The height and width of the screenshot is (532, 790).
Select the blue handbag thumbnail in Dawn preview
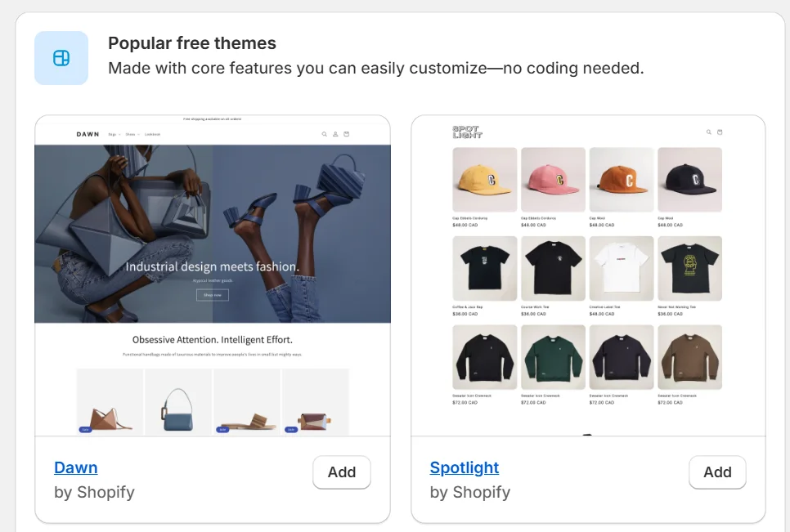click(x=178, y=402)
